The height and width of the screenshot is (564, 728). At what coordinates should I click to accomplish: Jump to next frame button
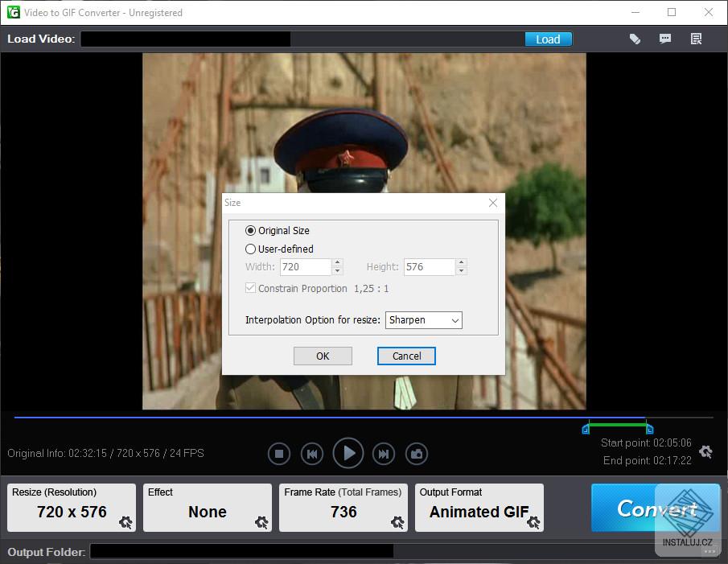pos(384,454)
